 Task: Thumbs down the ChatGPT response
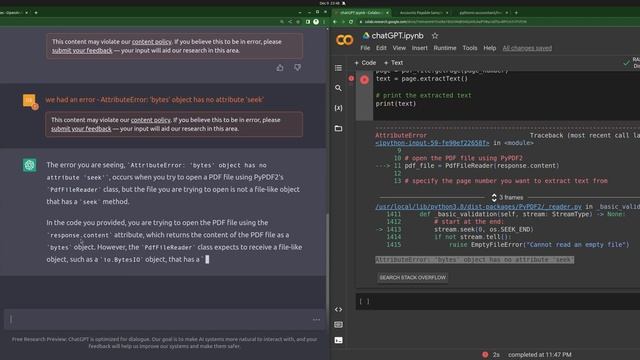point(298,68)
